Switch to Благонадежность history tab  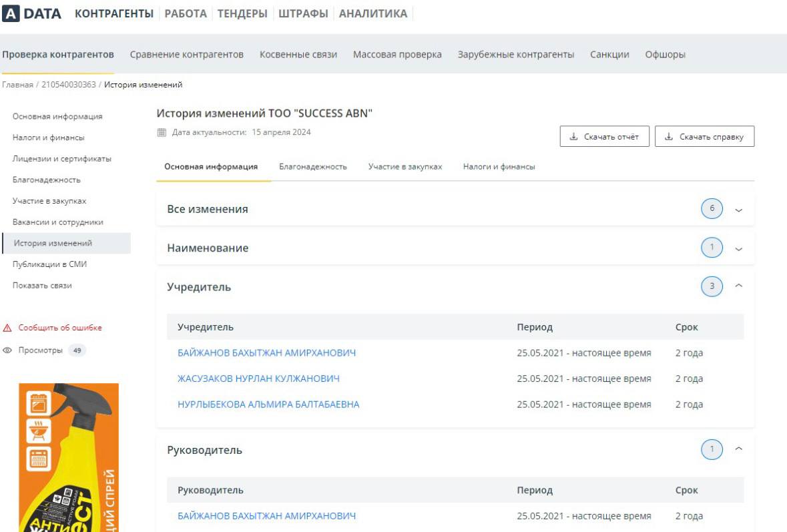[x=312, y=167]
